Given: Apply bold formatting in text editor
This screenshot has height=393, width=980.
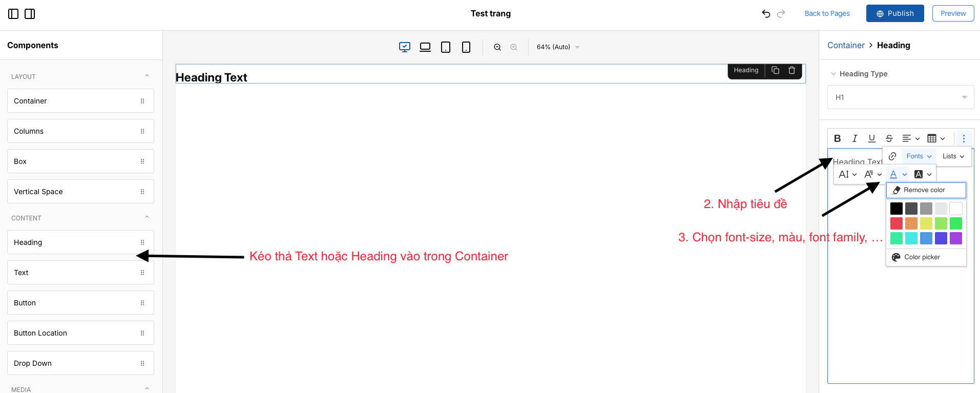Looking at the screenshot, I should pyautogui.click(x=838, y=138).
